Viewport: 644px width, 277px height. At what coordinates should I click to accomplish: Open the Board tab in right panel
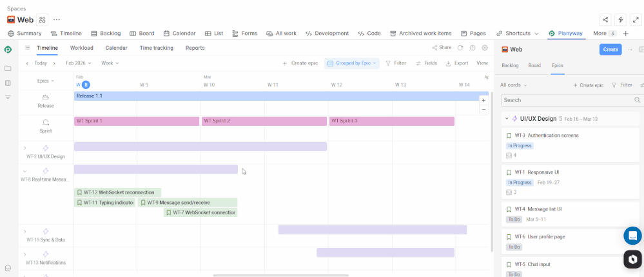point(534,65)
